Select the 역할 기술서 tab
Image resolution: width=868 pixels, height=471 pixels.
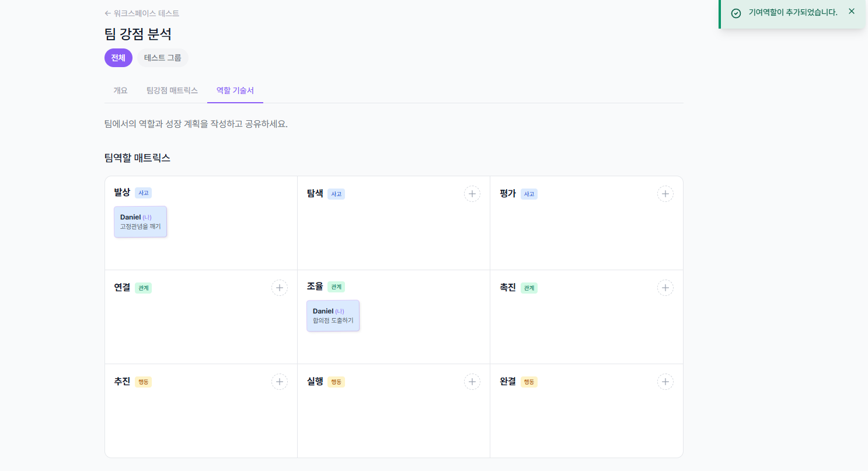click(x=235, y=90)
